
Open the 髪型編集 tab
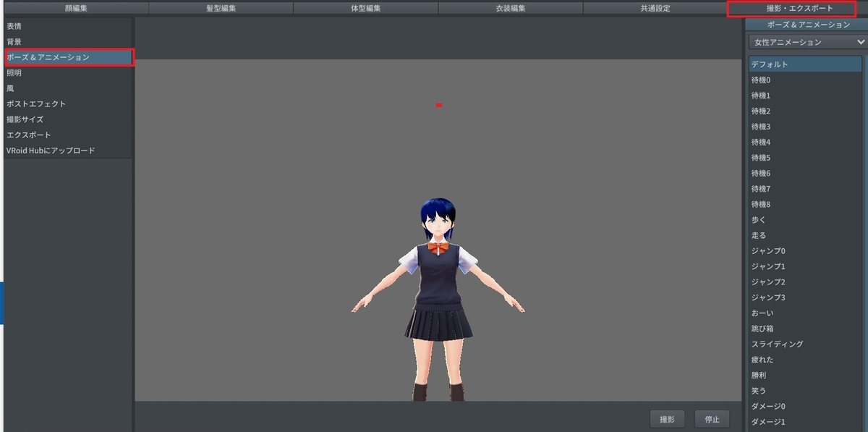(x=221, y=8)
